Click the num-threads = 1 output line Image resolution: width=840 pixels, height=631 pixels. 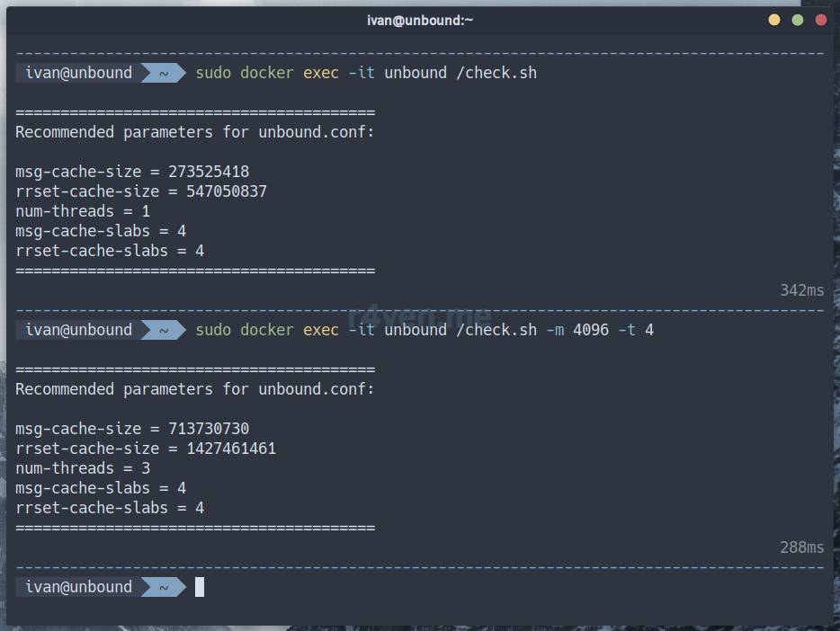(83, 211)
